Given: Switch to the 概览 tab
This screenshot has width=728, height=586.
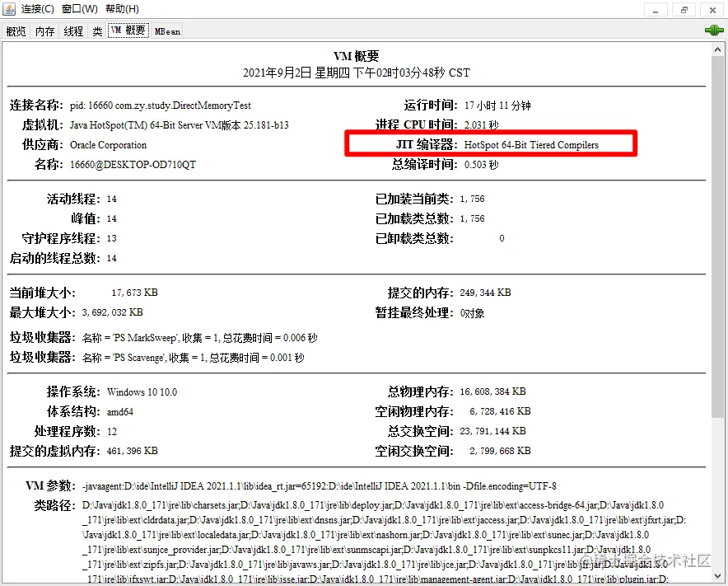Looking at the screenshot, I should [16, 31].
